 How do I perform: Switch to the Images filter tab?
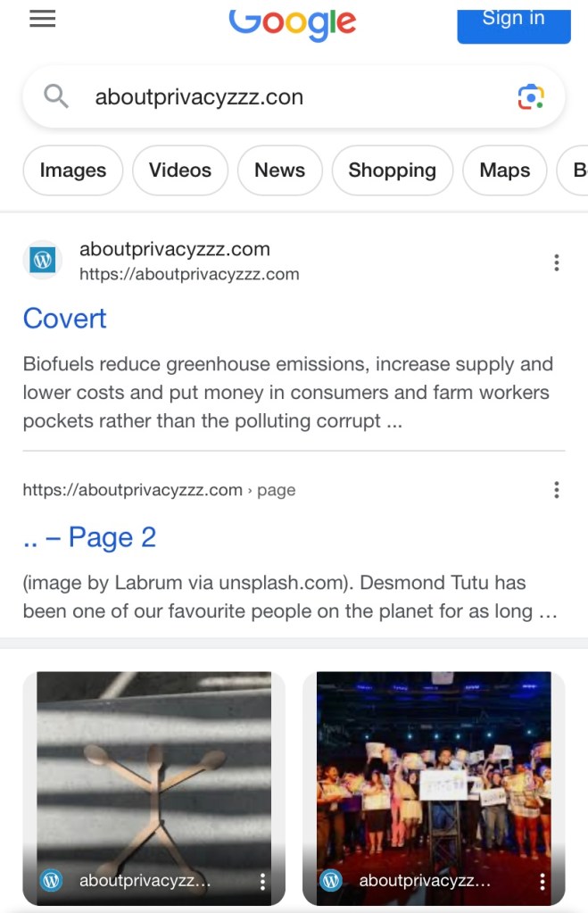(x=73, y=170)
